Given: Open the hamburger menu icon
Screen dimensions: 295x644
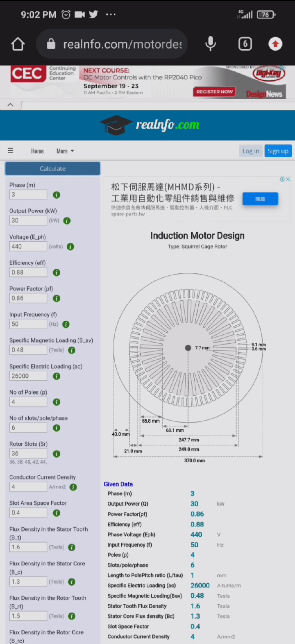Looking at the screenshot, I should pos(11,151).
